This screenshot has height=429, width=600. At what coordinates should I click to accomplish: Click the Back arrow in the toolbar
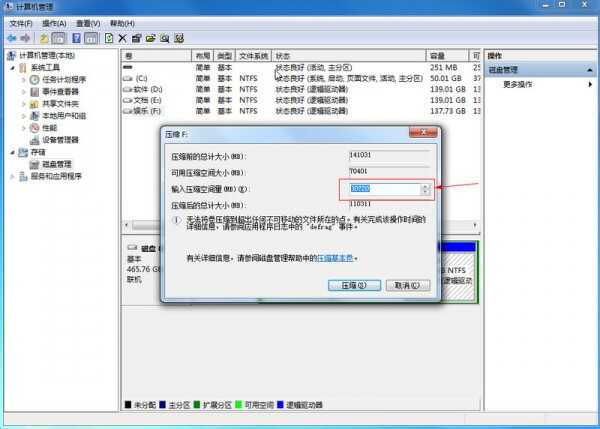[11, 37]
